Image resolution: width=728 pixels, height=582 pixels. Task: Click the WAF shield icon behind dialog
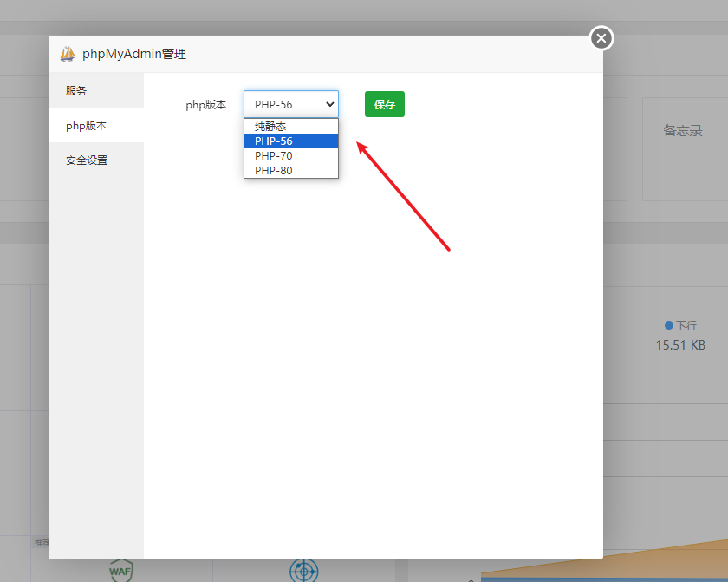(x=121, y=571)
